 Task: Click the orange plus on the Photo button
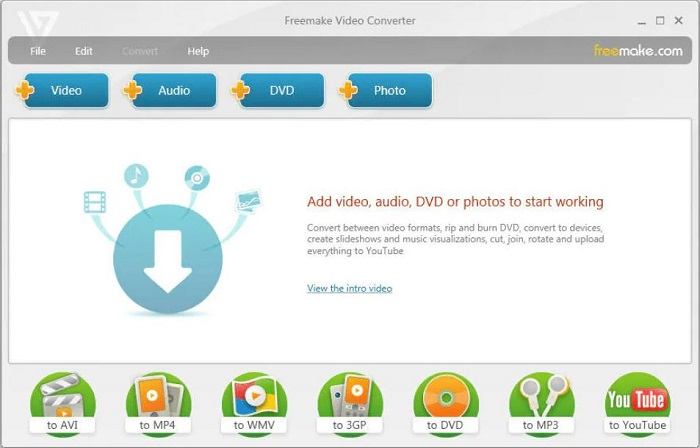click(x=348, y=90)
